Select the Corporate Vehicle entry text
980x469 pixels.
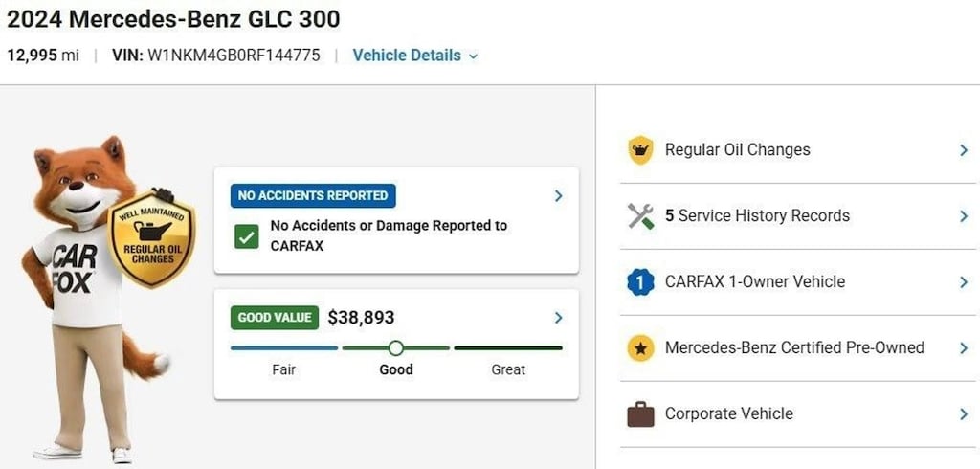click(728, 414)
